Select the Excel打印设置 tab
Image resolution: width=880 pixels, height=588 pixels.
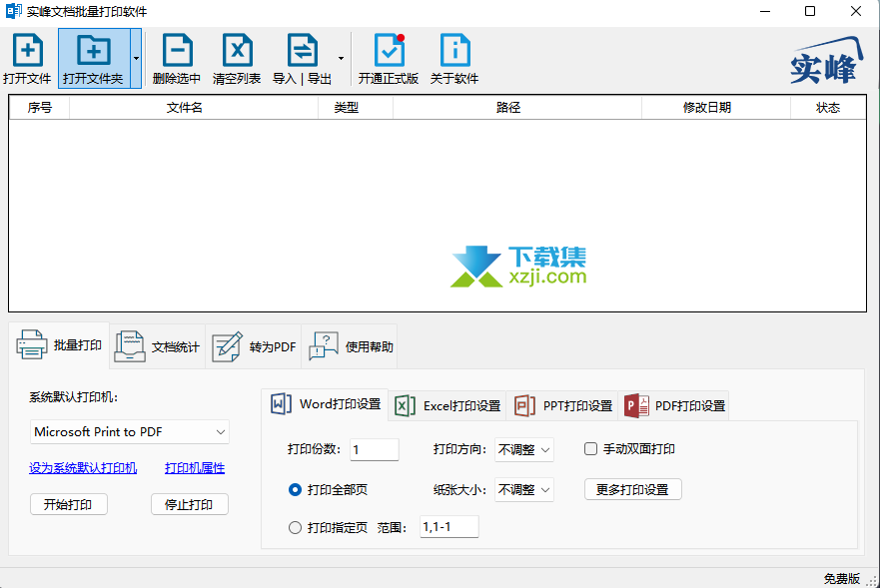coord(447,405)
